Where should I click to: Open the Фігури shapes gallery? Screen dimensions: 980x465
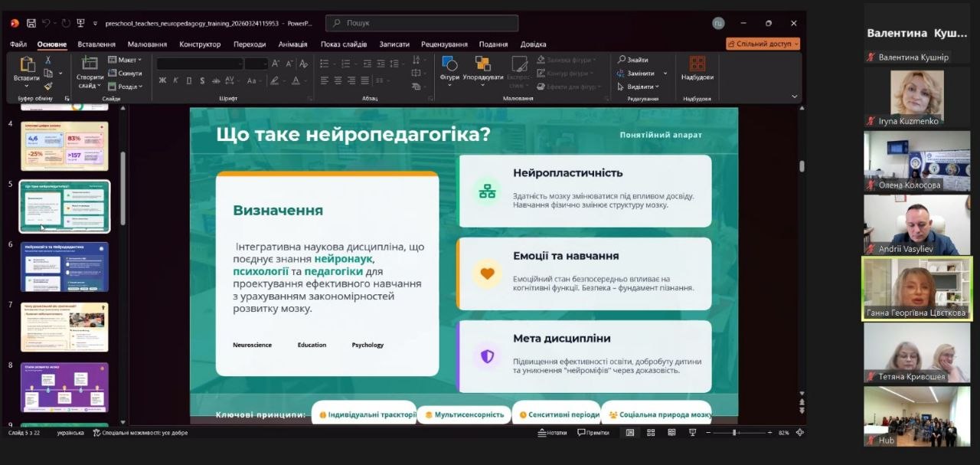point(449,67)
